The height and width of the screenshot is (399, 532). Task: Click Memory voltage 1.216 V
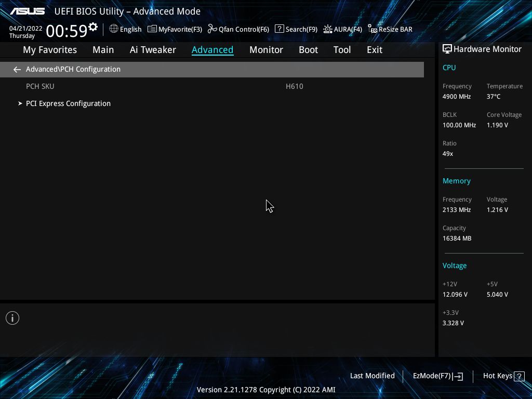[x=497, y=210]
